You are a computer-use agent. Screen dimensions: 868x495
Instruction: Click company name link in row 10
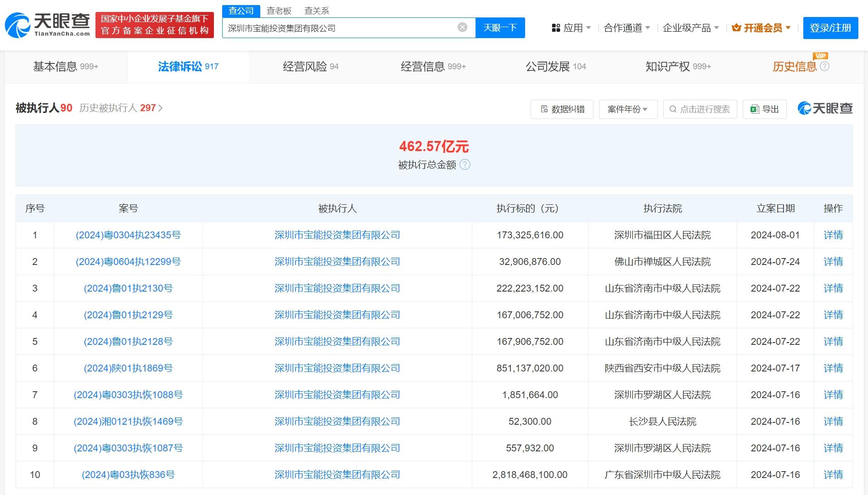tap(337, 475)
